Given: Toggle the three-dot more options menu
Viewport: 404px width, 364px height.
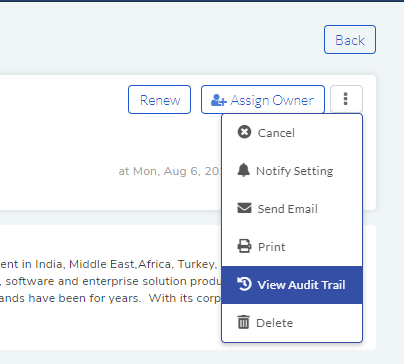Looking at the screenshot, I should (346, 99).
